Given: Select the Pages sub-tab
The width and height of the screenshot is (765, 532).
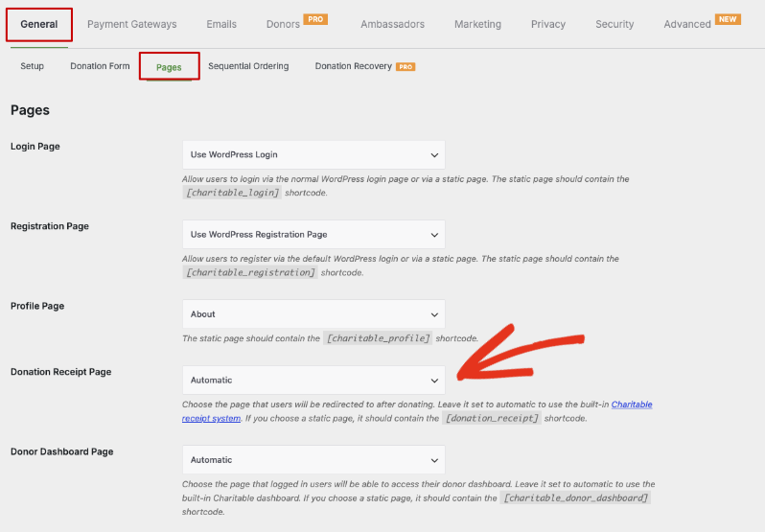Looking at the screenshot, I should [169, 67].
